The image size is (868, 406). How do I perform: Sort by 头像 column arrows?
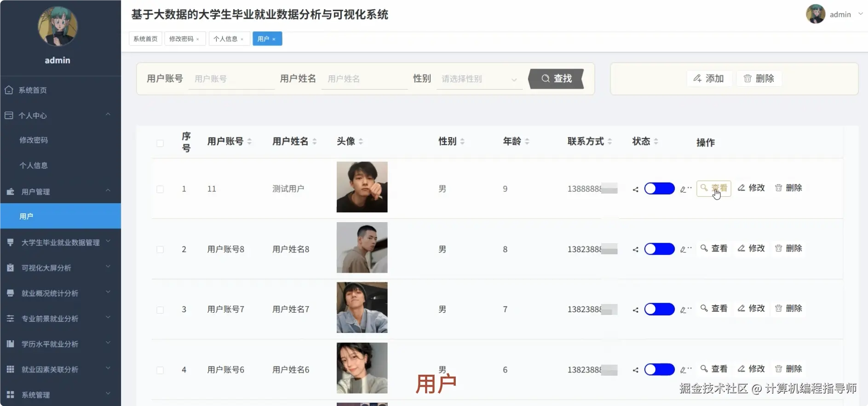coord(361,142)
